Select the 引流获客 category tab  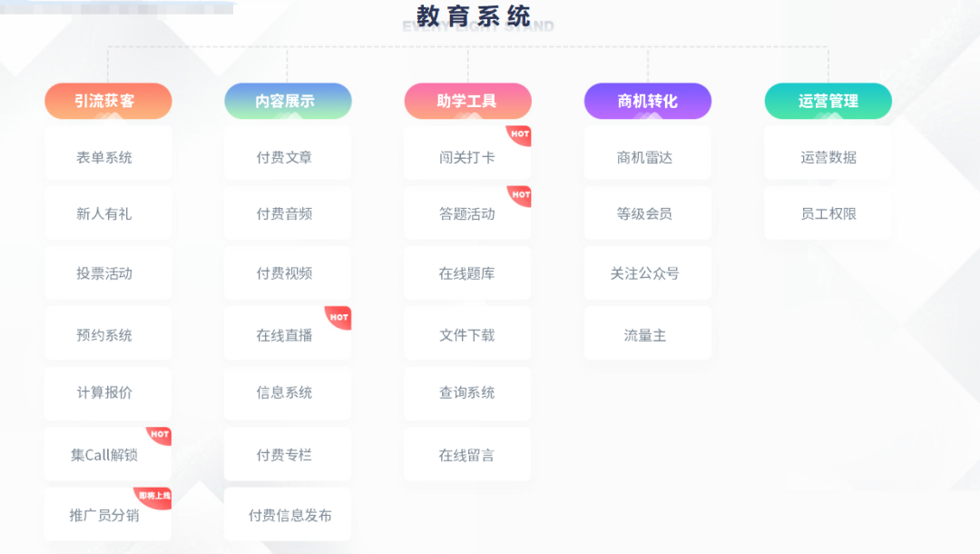tap(108, 101)
